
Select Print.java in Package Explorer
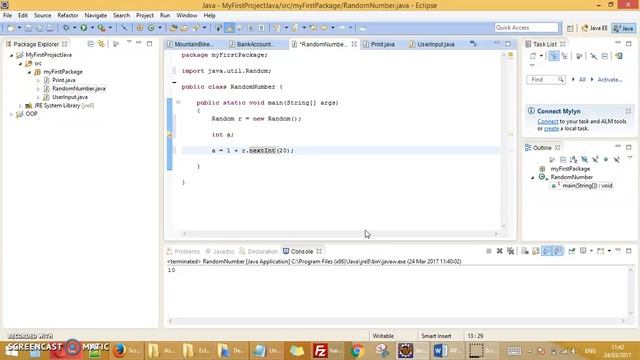pos(64,80)
